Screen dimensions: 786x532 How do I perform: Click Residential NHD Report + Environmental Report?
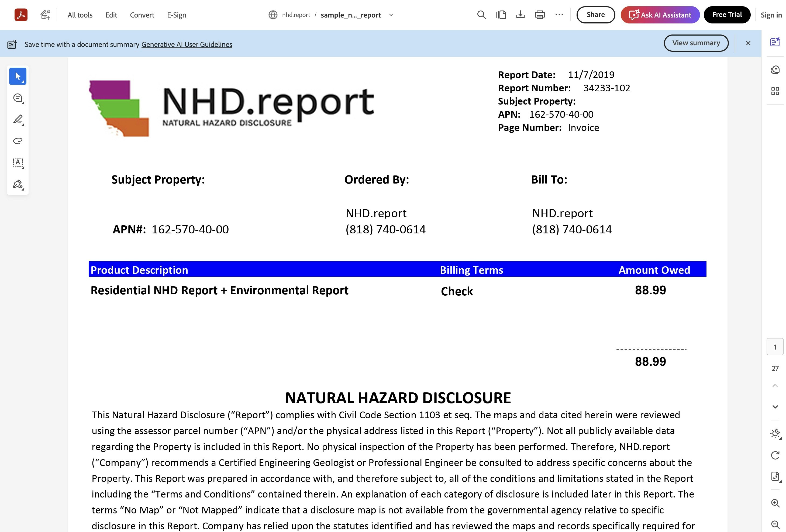[x=219, y=290]
